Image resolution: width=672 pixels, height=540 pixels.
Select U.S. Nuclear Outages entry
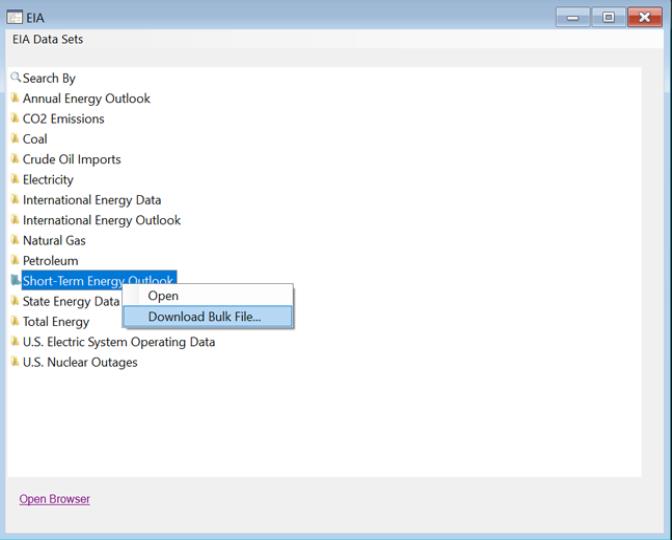coord(80,362)
